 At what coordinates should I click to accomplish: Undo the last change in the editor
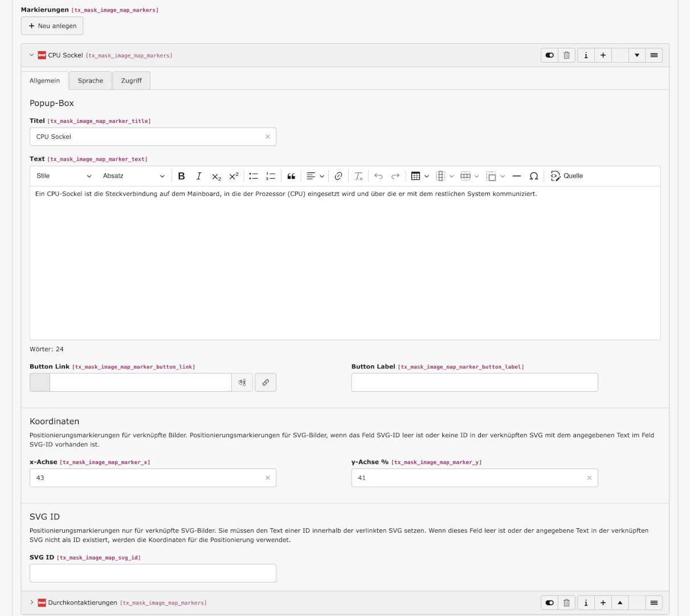[x=378, y=176]
